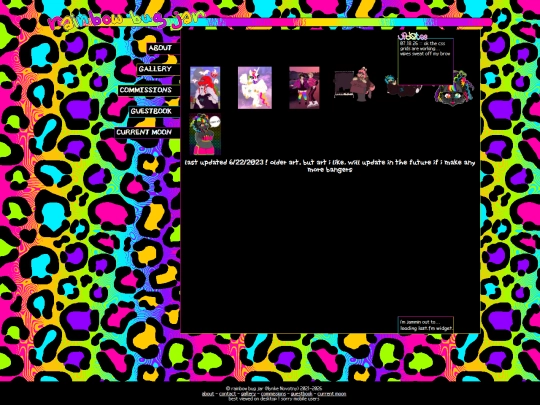
Task: Open the ABOUT sidebar menu item
Action: coord(163,48)
